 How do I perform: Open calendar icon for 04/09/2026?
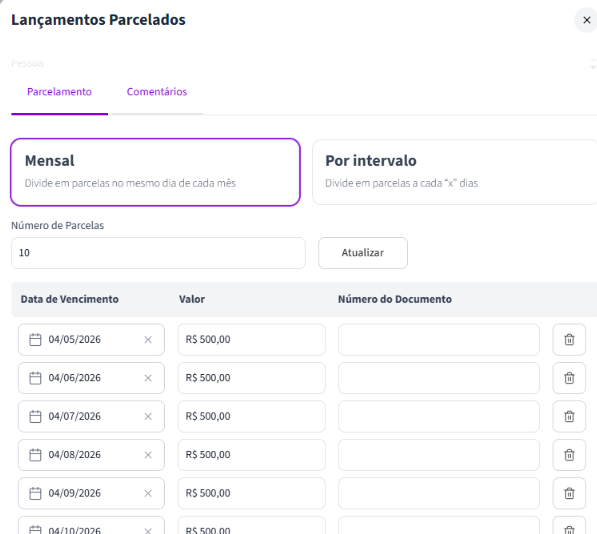pyautogui.click(x=35, y=493)
